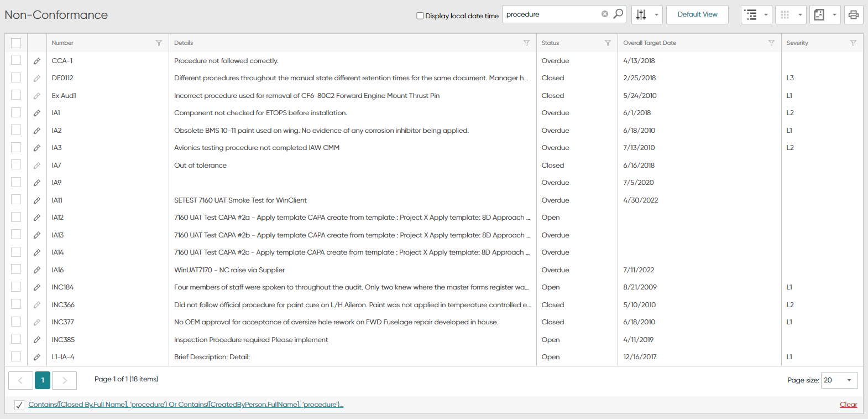Click the Default View button
Viewport: 868px width, 419px height.
point(697,14)
